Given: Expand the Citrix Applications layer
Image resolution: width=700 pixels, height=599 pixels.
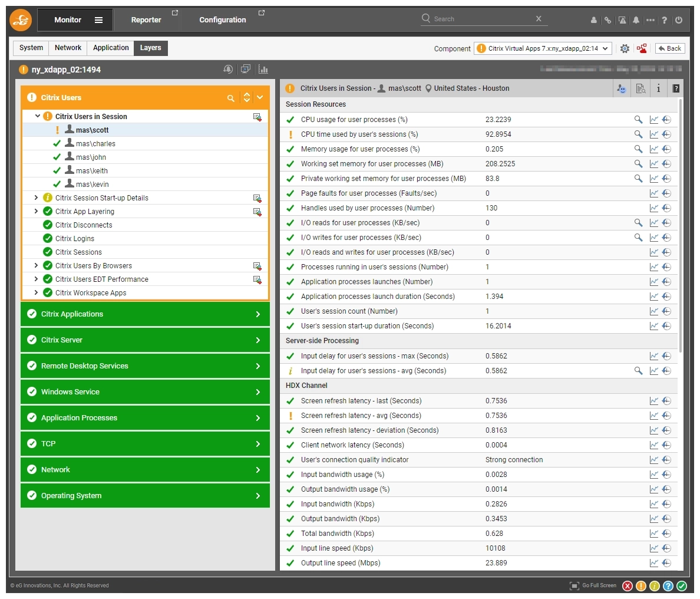Looking at the screenshot, I should 144,314.
